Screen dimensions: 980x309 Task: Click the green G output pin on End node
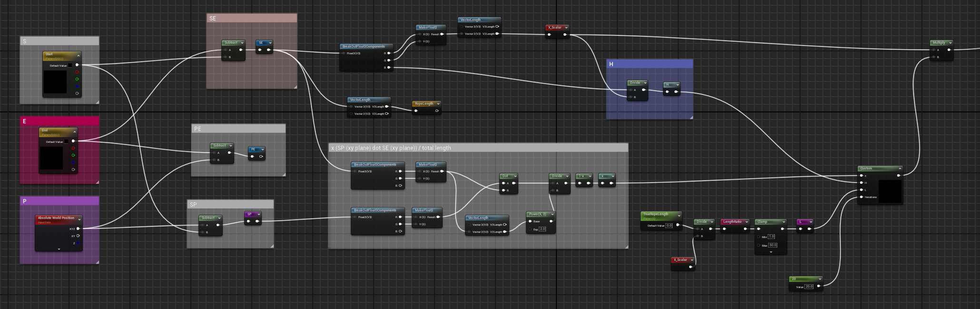(73, 155)
